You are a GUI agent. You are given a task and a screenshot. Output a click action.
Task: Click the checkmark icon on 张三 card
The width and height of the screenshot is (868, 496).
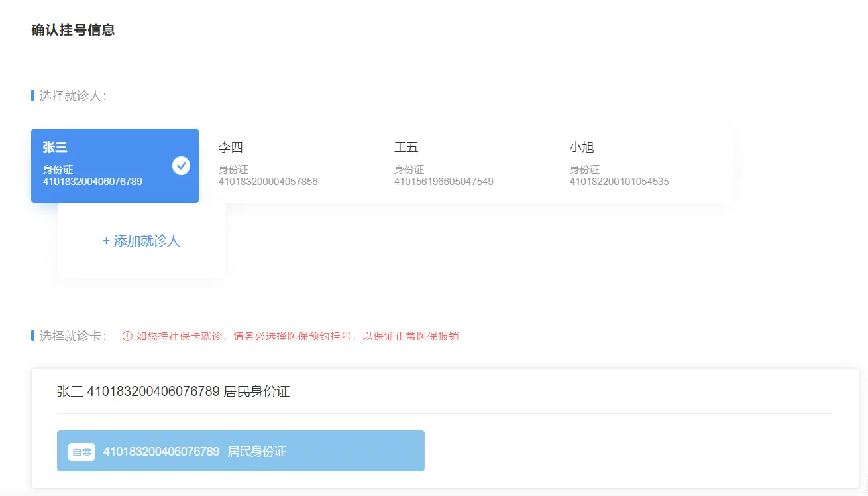tap(181, 166)
